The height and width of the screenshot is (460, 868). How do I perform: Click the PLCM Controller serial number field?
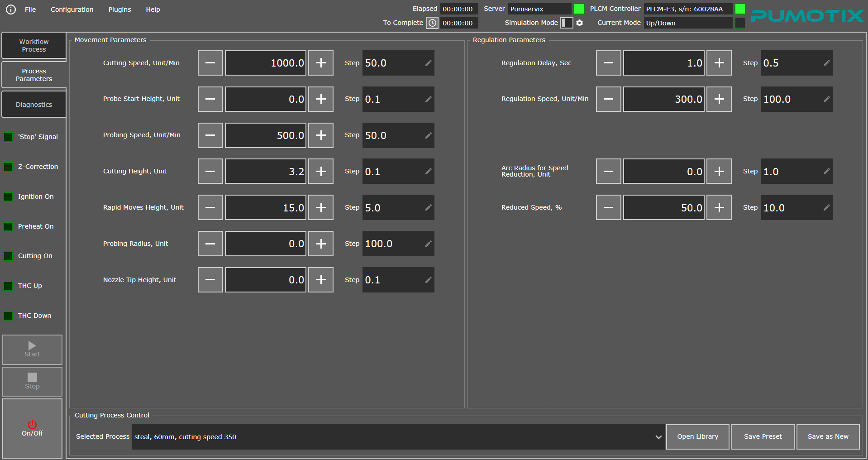(688, 9)
